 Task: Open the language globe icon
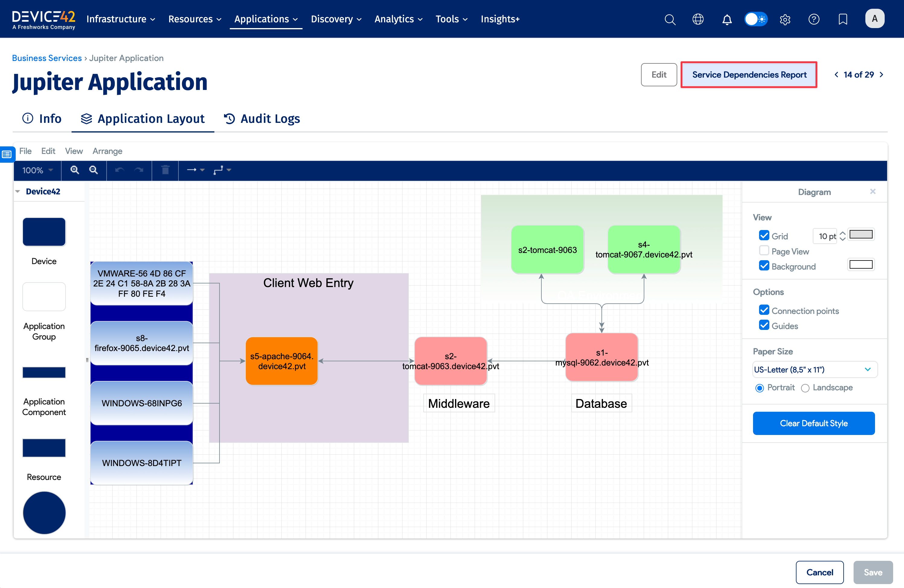point(698,19)
